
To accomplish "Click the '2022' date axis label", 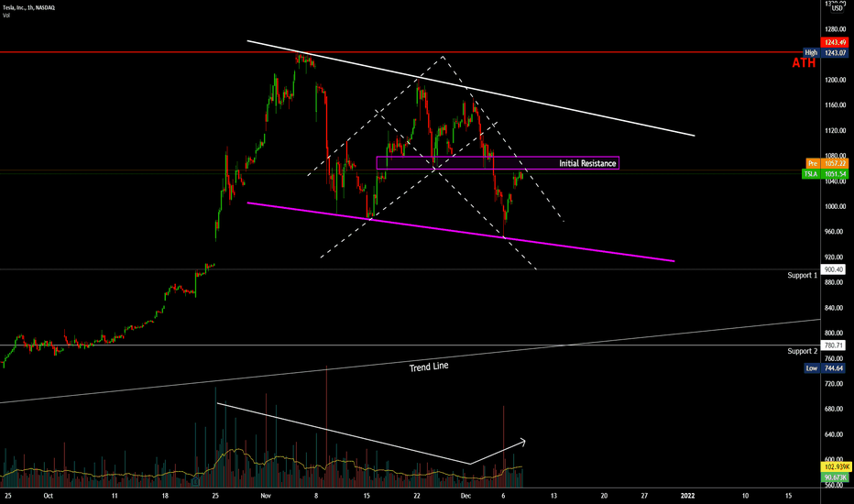I will 687,496.
